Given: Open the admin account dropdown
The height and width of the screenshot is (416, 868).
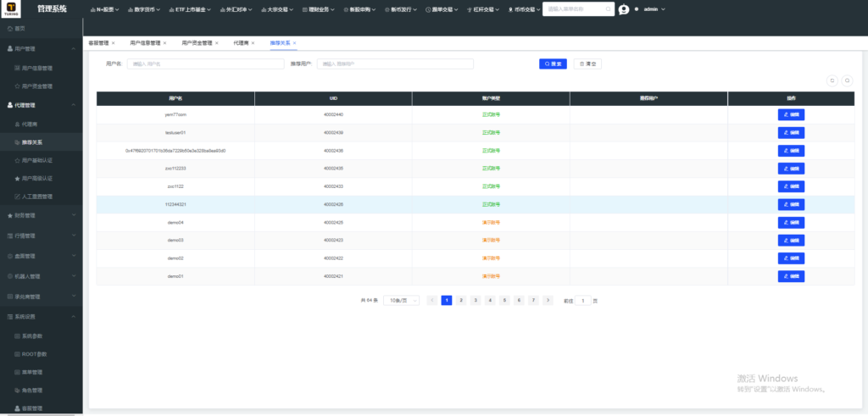Looking at the screenshot, I should [x=654, y=9].
